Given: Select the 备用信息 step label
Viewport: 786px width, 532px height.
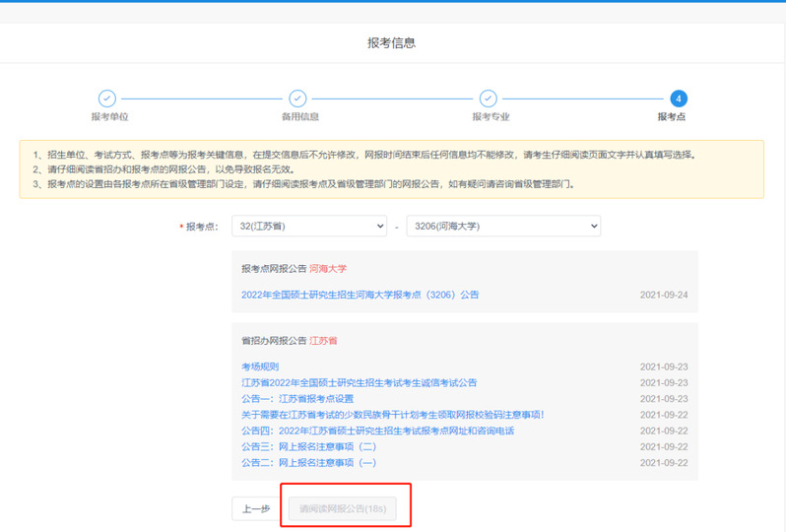Looking at the screenshot, I should (x=300, y=117).
